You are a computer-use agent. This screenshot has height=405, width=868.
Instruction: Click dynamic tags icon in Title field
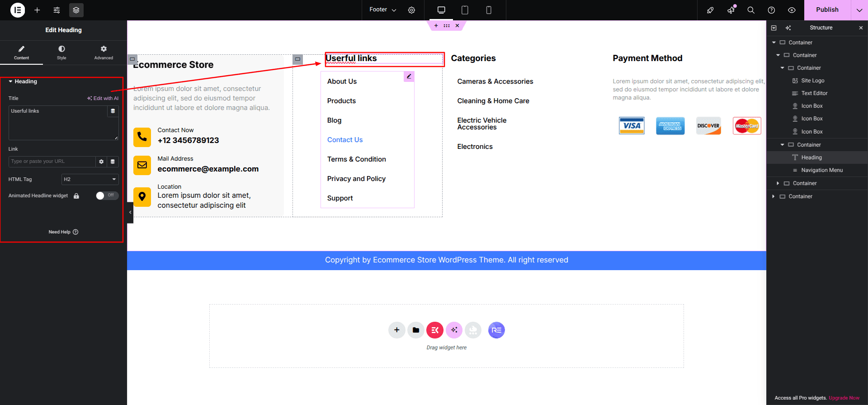tap(113, 111)
